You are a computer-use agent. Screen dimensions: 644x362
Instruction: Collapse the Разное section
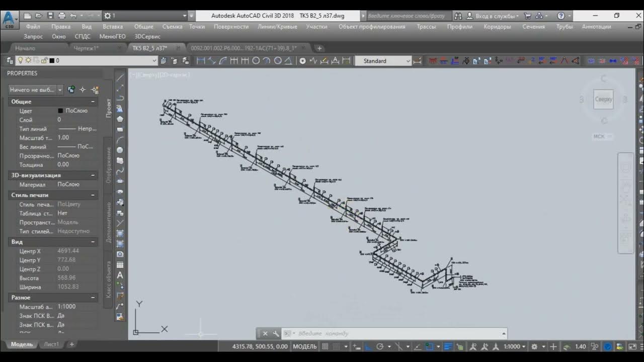click(x=93, y=297)
